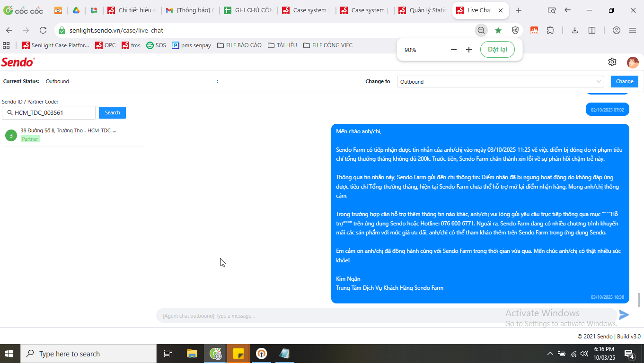Open a new browser tab
The image size is (644, 363).
[519, 10]
